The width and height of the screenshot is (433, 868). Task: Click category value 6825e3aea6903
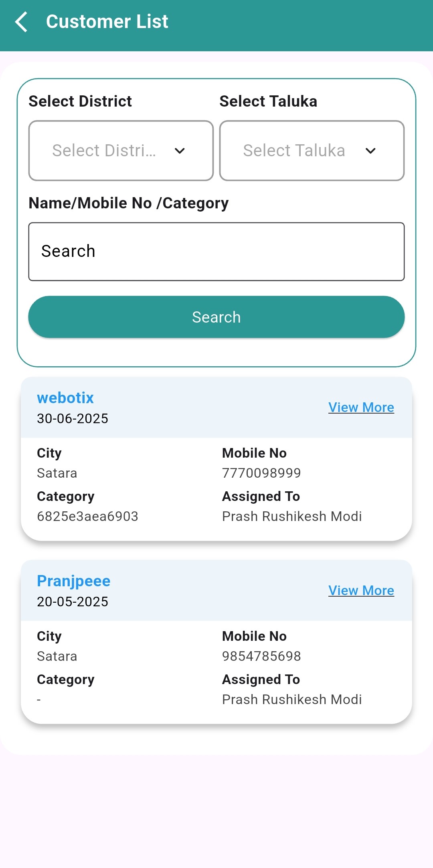(x=87, y=516)
